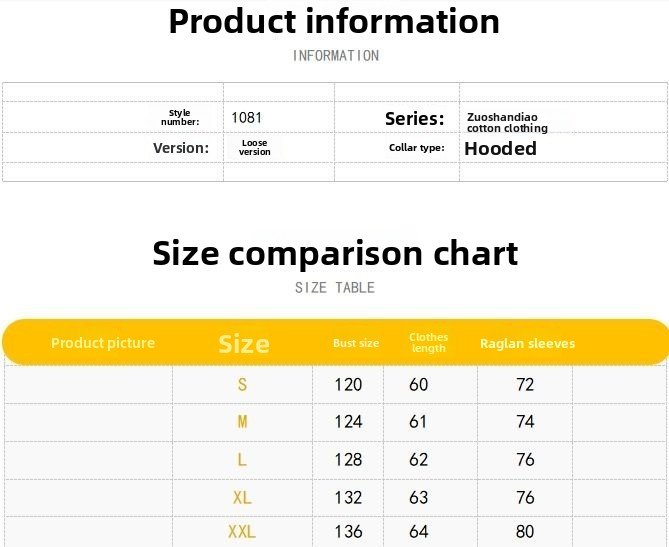
Task: Select the Zuoshandiao cotton clothing text
Action: coord(507,123)
